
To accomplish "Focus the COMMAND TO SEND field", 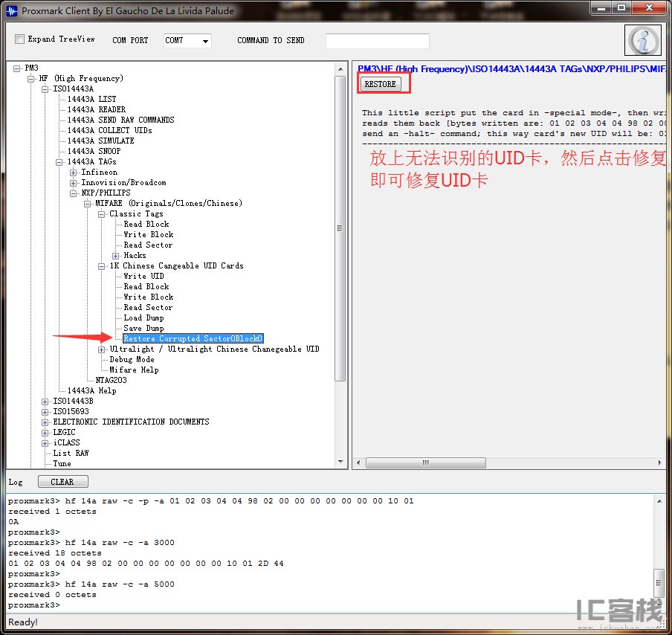I will pos(377,41).
